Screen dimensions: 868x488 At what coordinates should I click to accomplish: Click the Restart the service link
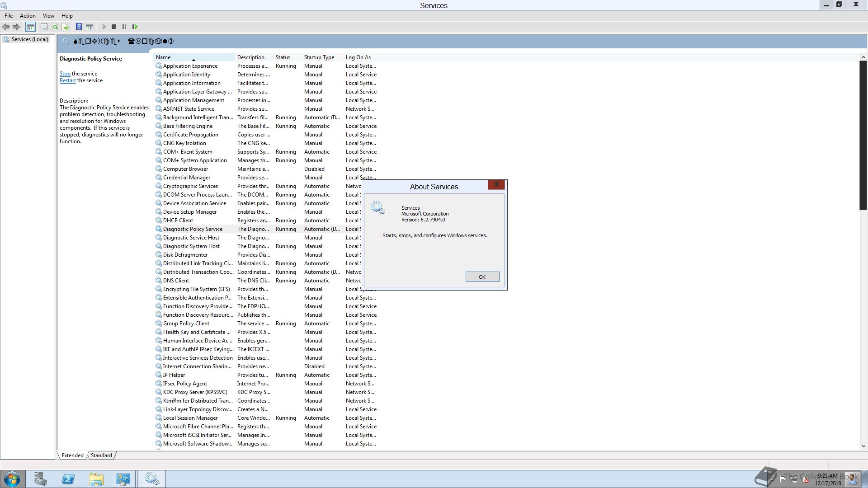[67, 80]
